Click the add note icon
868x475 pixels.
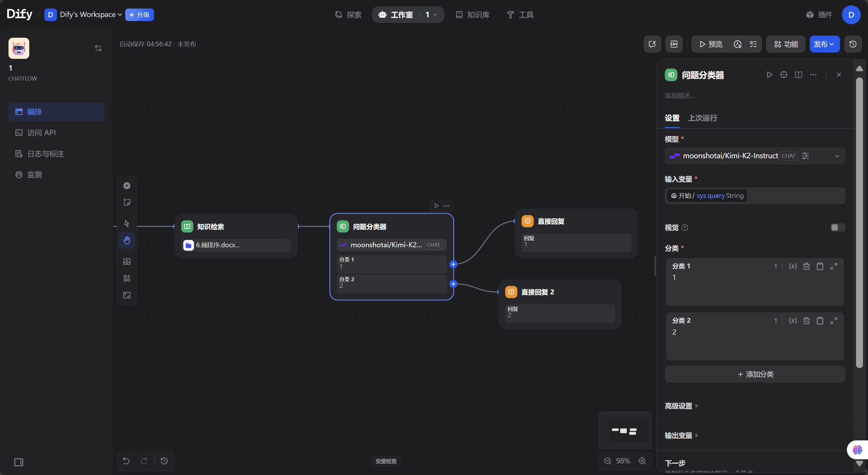pos(127,202)
